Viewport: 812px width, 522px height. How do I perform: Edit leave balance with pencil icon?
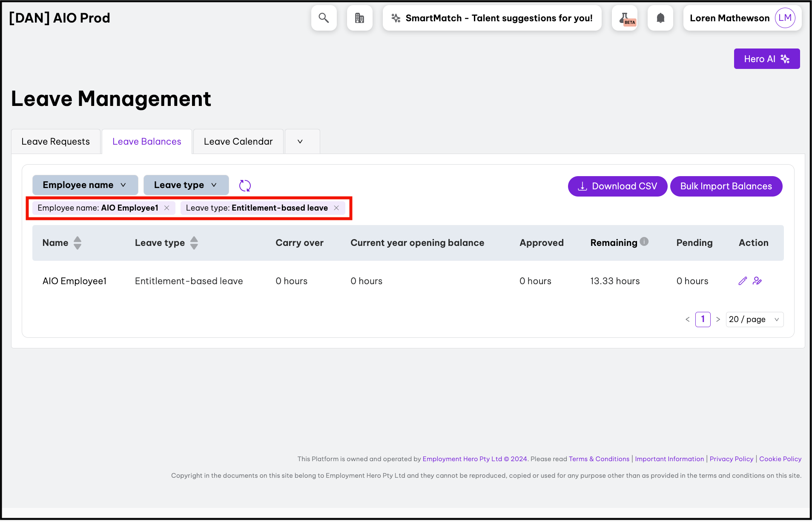[742, 281]
